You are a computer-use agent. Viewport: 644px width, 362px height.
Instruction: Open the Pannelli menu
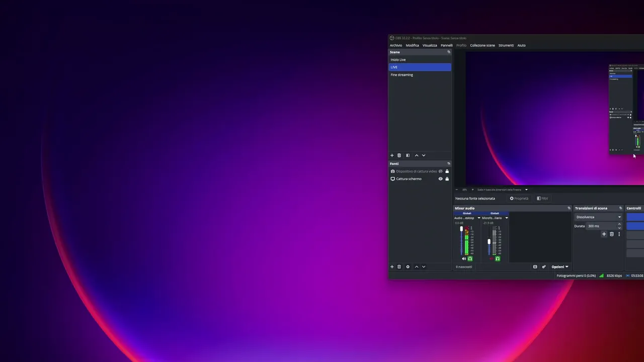tap(447, 45)
